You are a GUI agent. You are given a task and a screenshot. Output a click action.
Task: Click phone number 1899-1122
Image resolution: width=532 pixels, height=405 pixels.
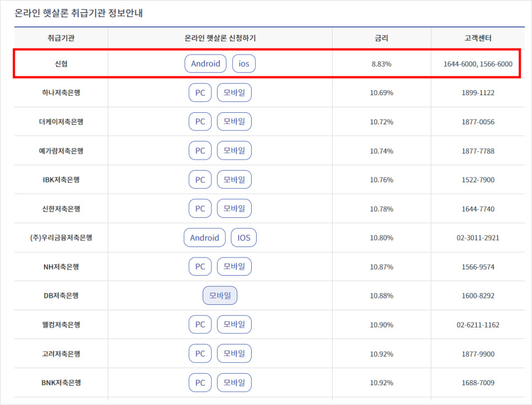coord(477,92)
